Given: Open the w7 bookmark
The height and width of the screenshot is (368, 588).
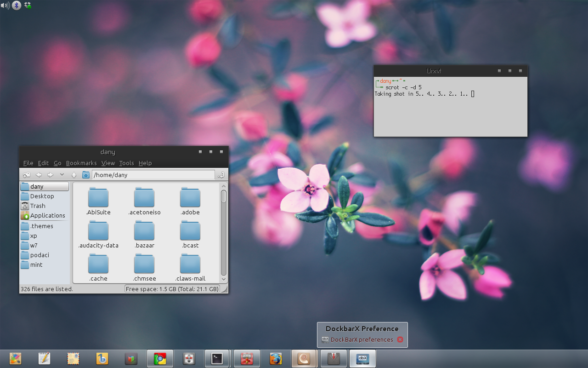Looking at the screenshot, I should pos(45,245).
